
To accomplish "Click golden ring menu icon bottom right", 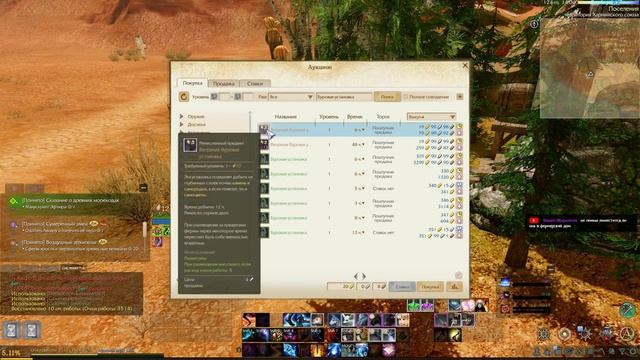I will coord(564,334).
